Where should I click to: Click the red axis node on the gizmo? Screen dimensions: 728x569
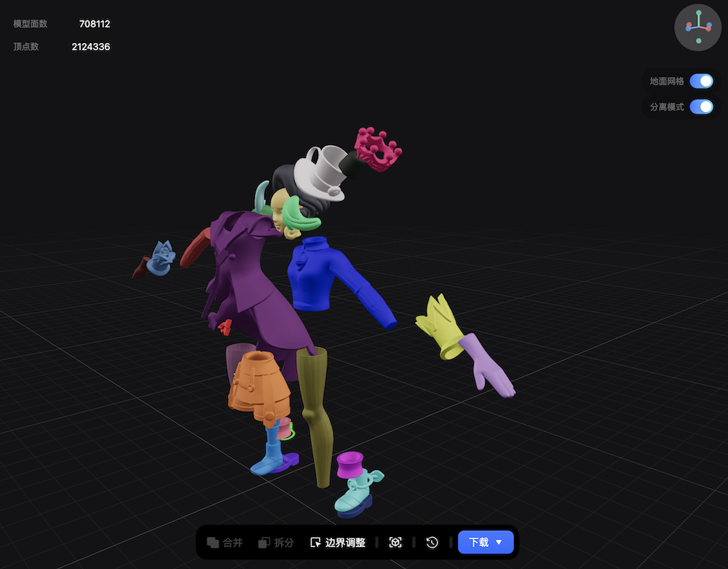[x=708, y=28]
